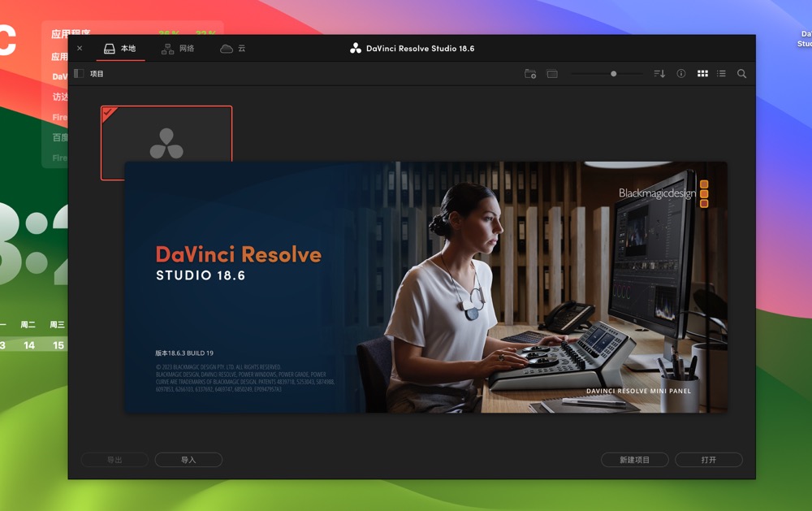Expand the 本地 local database view
The image size is (812, 511).
click(120, 48)
